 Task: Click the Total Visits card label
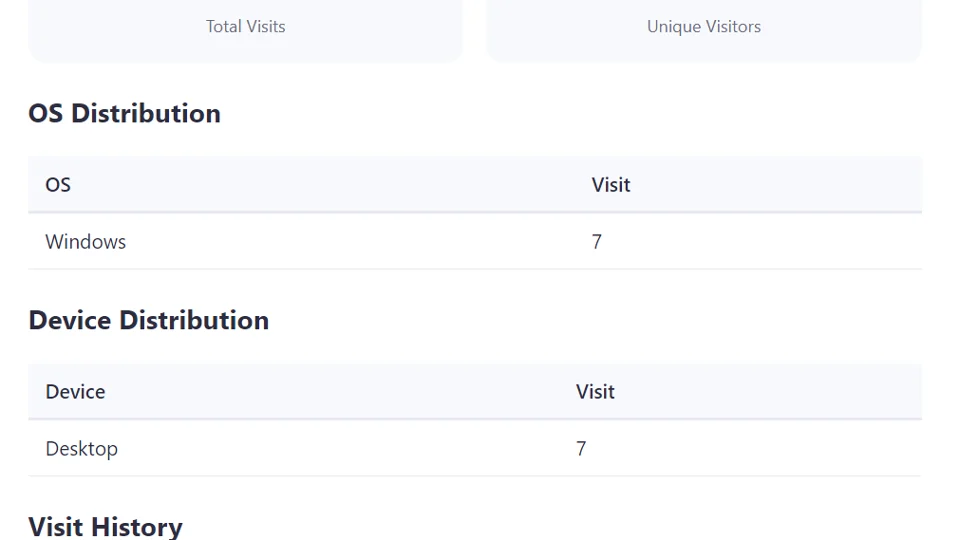246,26
